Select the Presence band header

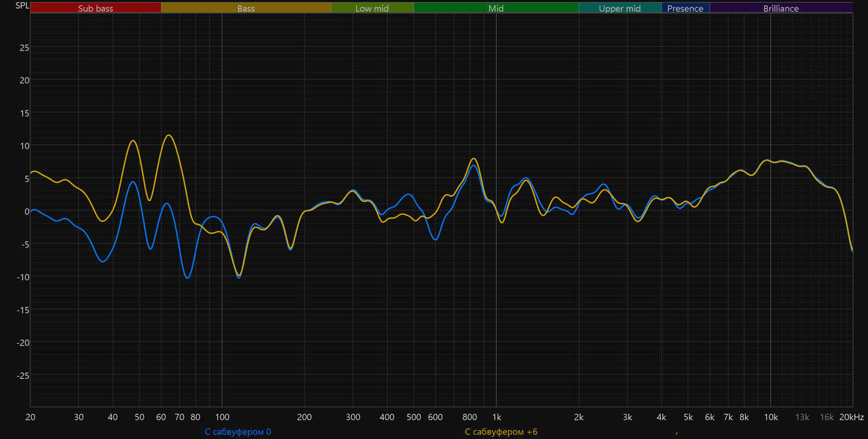pyautogui.click(x=685, y=8)
